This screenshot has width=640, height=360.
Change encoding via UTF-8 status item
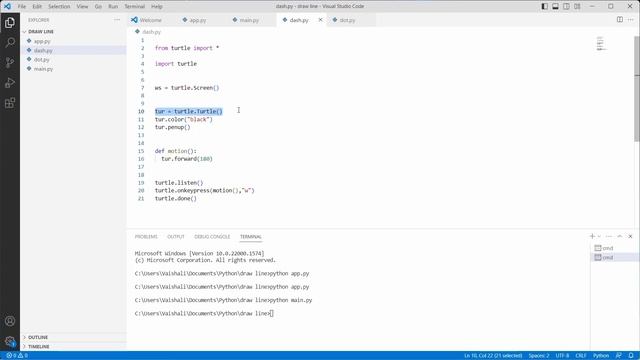click(562, 356)
